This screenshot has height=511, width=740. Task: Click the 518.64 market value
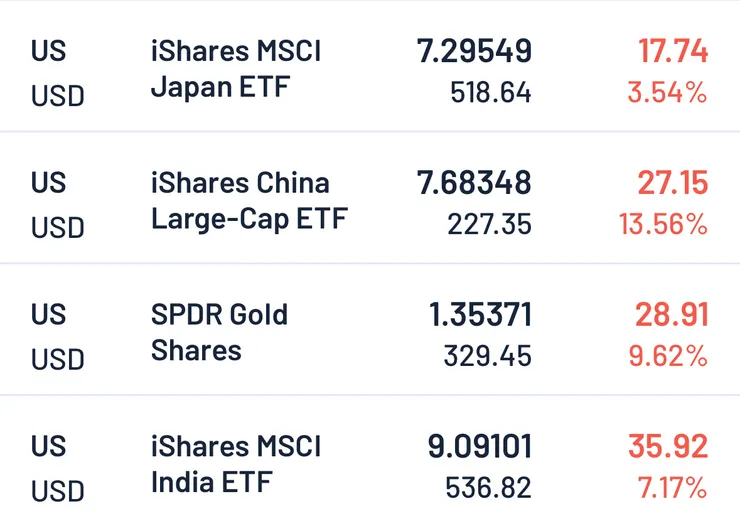pos(490,94)
